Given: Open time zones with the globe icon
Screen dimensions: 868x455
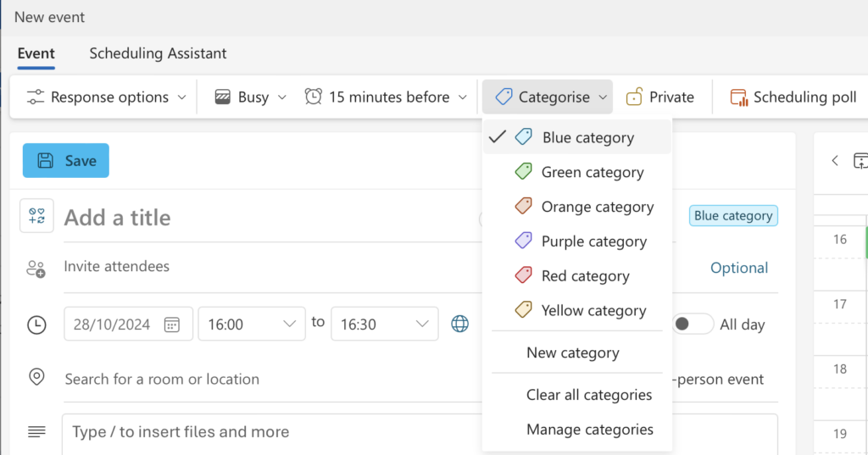Looking at the screenshot, I should [x=459, y=324].
